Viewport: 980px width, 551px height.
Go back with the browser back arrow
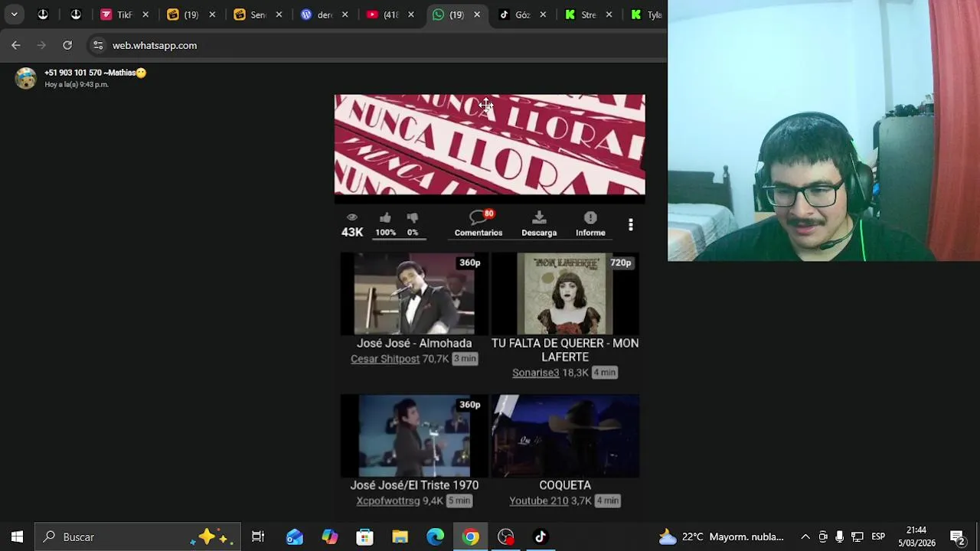(16, 45)
